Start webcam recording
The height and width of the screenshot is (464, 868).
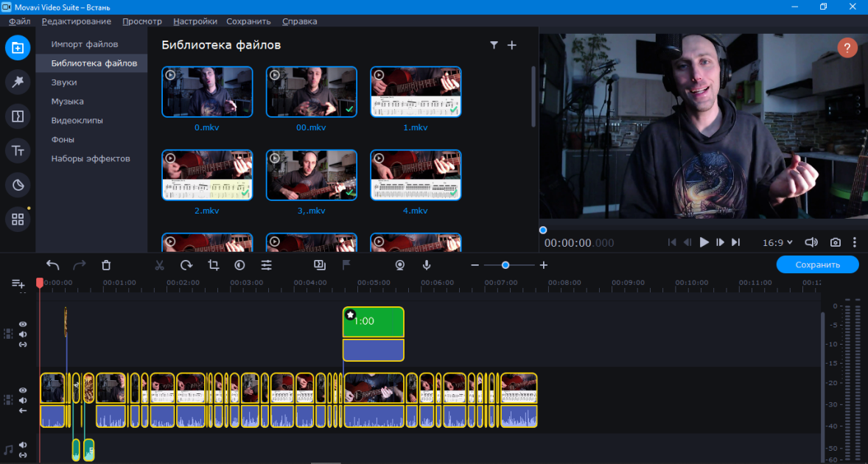pyautogui.click(x=399, y=265)
